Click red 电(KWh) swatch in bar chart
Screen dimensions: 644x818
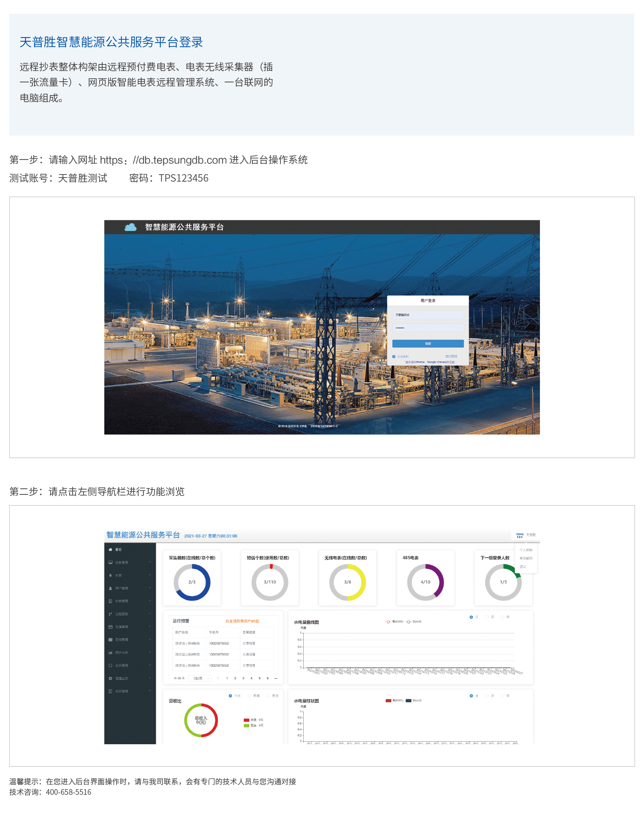click(388, 700)
